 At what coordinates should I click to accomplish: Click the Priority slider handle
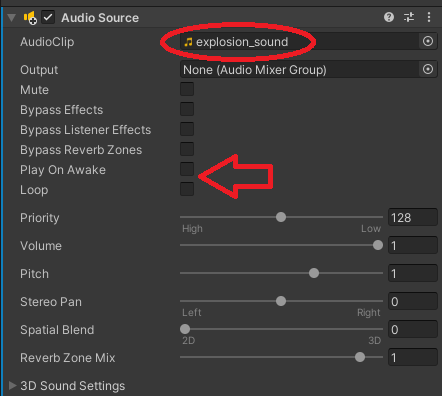(281, 217)
